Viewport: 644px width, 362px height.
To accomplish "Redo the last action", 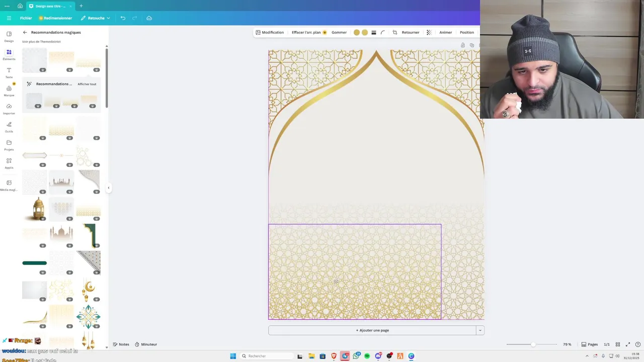I will click(134, 18).
